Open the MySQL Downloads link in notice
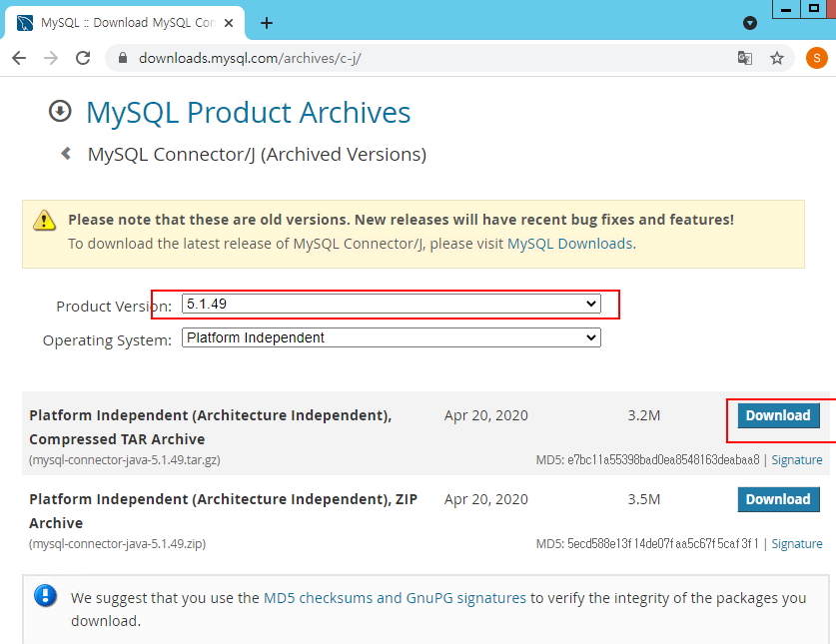The width and height of the screenshot is (836, 644). [x=569, y=244]
